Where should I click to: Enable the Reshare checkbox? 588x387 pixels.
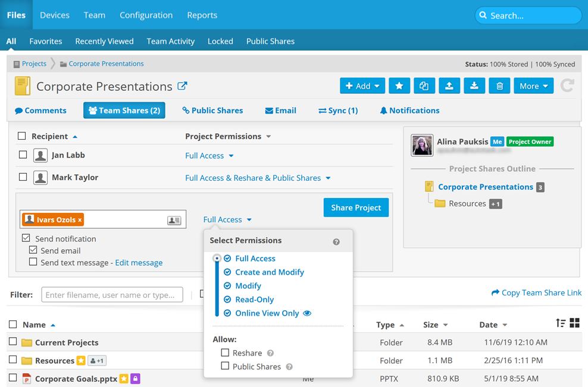pyautogui.click(x=225, y=353)
